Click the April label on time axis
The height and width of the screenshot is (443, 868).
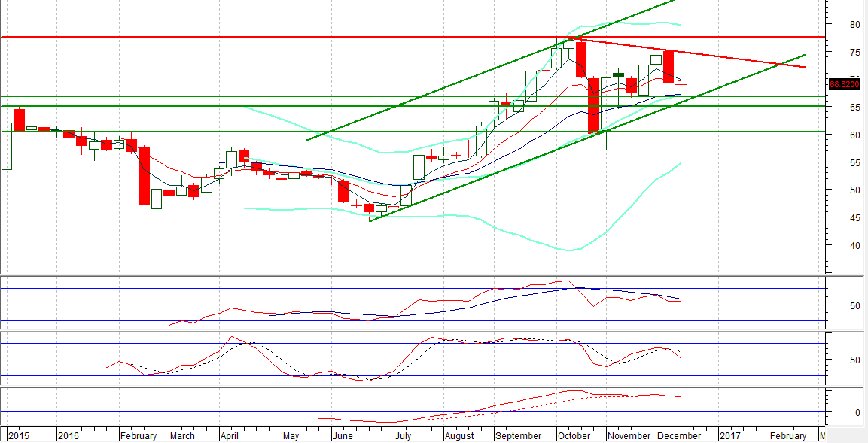coord(230,435)
